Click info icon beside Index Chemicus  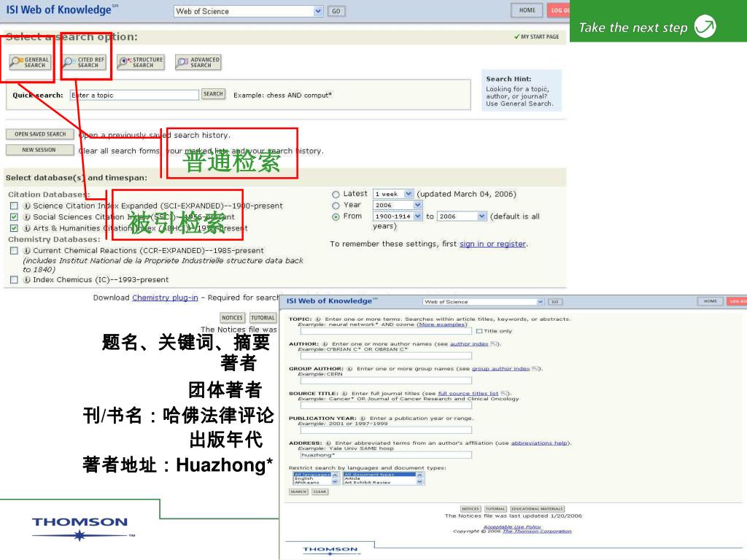pyautogui.click(x=27, y=279)
